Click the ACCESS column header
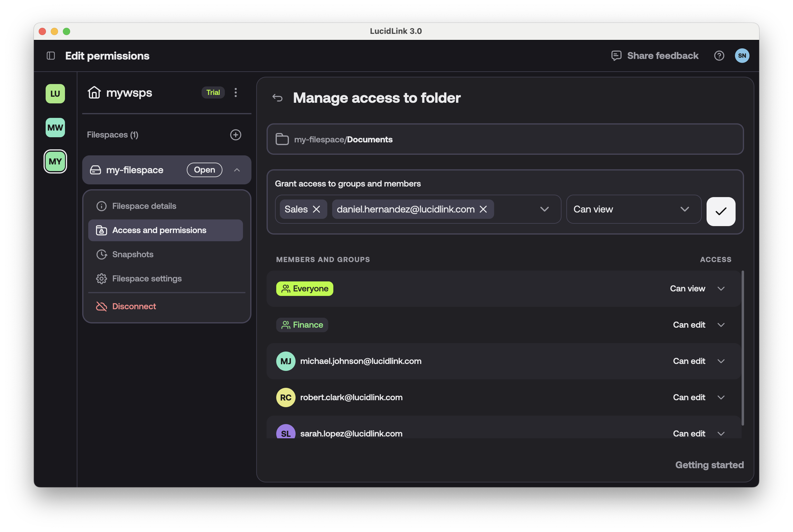Viewport: 793px width, 532px height. (715, 260)
